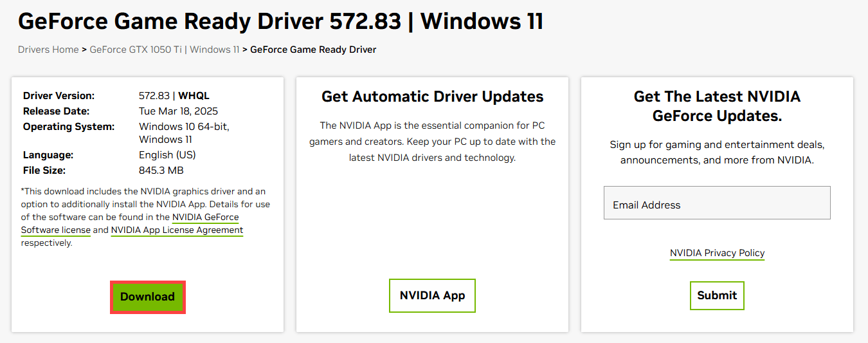Viewport: 868px width, 343px height.
Task: Click the English (US) language value
Action: coord(167,155)
